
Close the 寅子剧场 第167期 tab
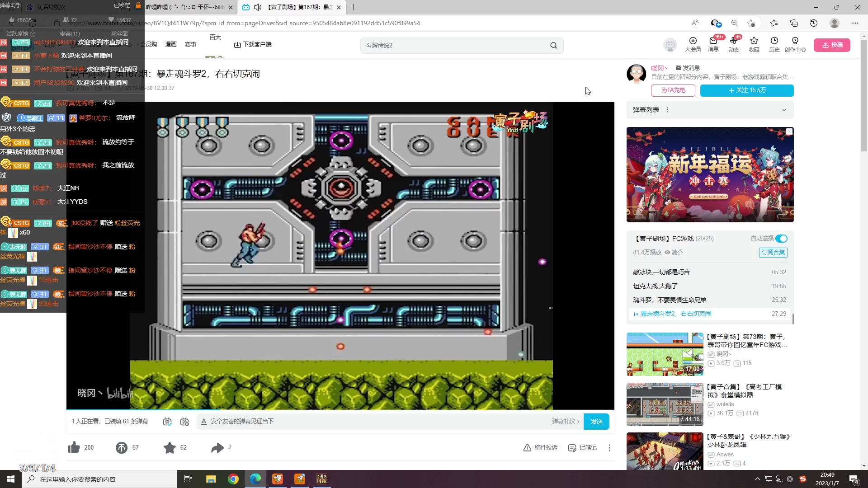(339, 7)
